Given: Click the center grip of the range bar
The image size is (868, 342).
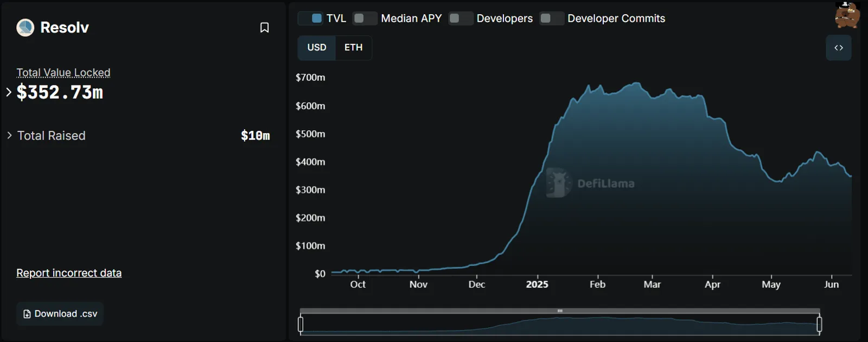Looking at the screenshot, I should (560, 311).
